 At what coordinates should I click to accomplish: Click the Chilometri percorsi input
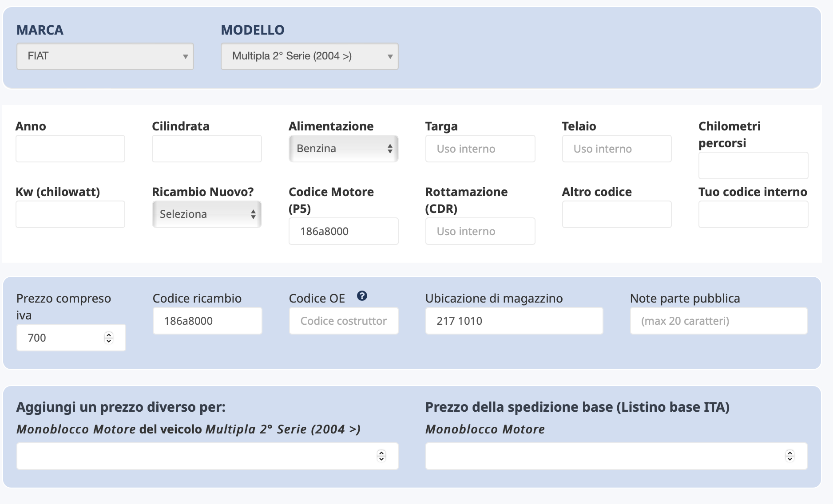coord(753,165)
